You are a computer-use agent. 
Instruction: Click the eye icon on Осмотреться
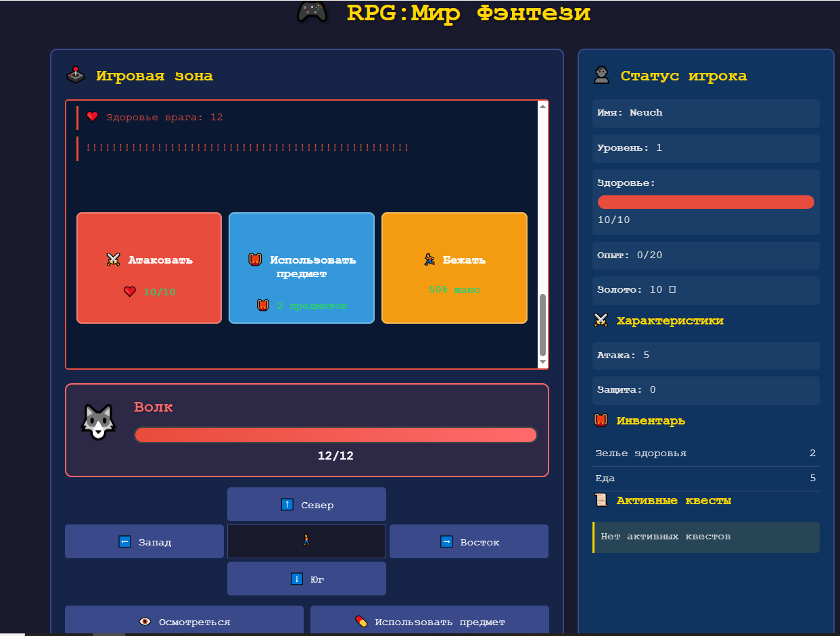coord(145,622)
